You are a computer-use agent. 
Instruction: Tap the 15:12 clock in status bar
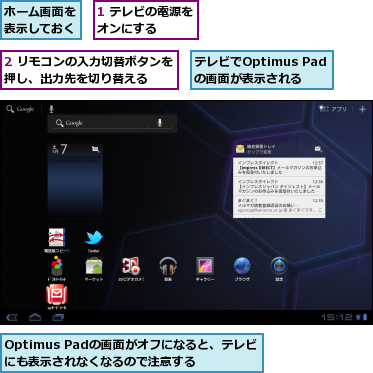[336, 317]
